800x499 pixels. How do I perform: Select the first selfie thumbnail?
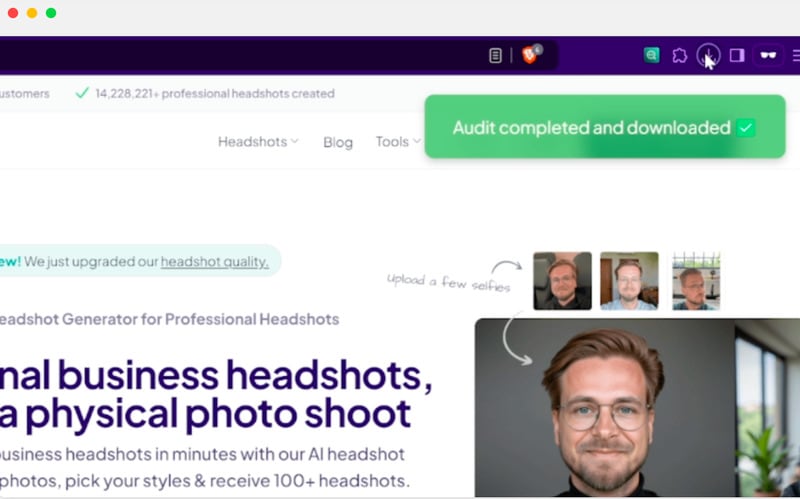[562, 281]
